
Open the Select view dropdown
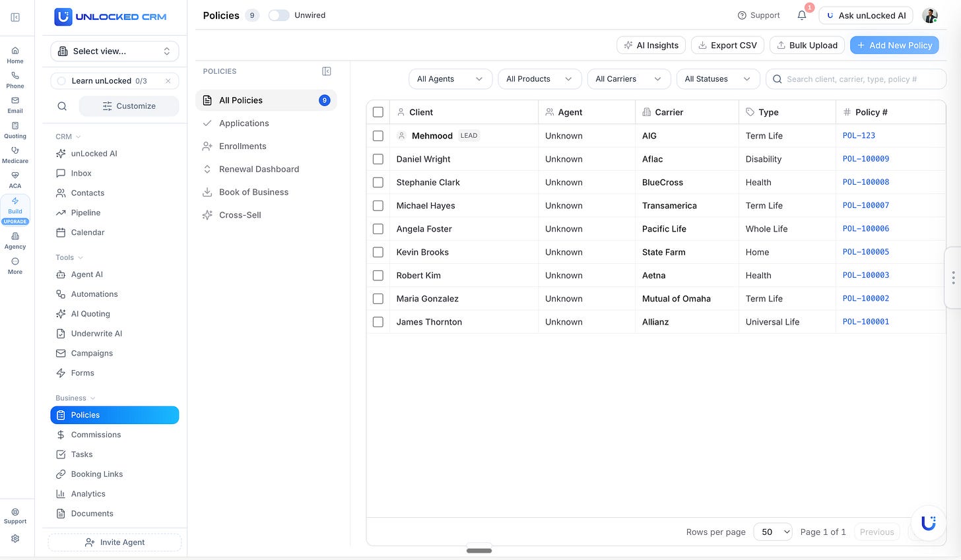(x=115, y=51)
